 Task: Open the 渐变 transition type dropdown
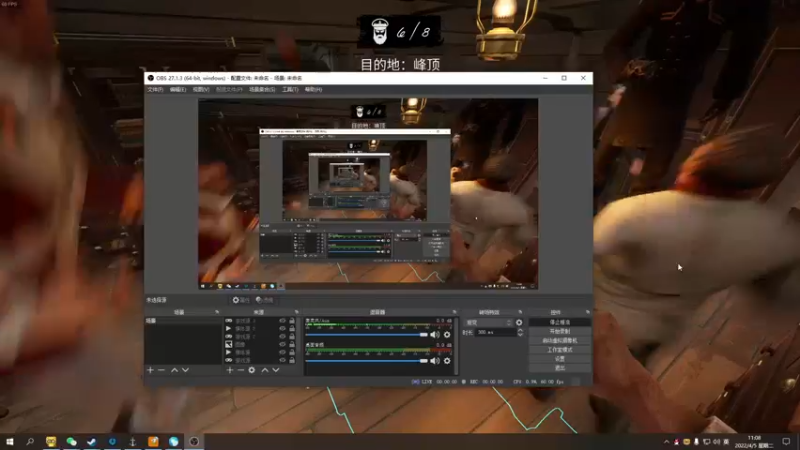[488, 322]
